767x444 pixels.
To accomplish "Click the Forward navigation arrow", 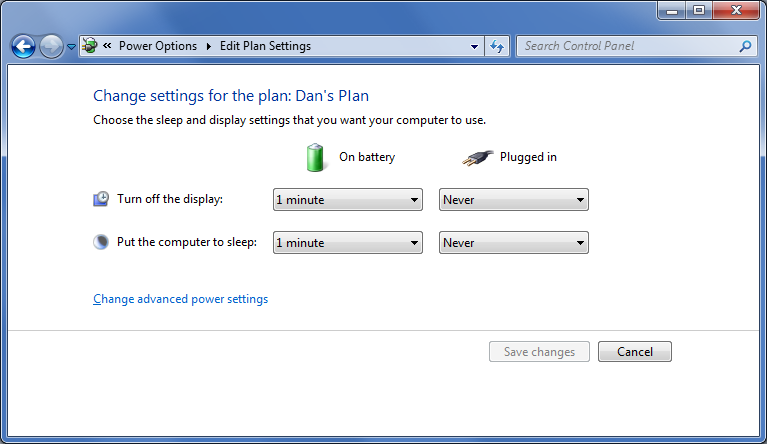I will (x=51, y=46).
